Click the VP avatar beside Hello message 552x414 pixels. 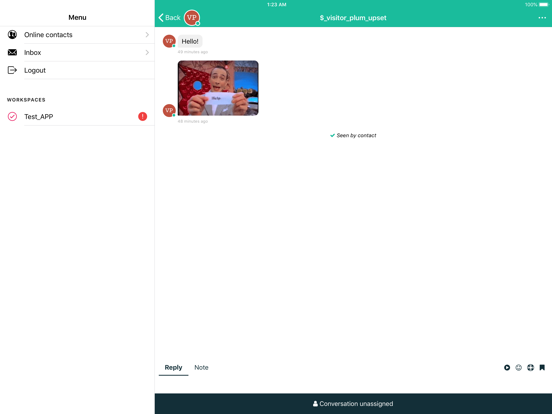(x=169, y=41)
